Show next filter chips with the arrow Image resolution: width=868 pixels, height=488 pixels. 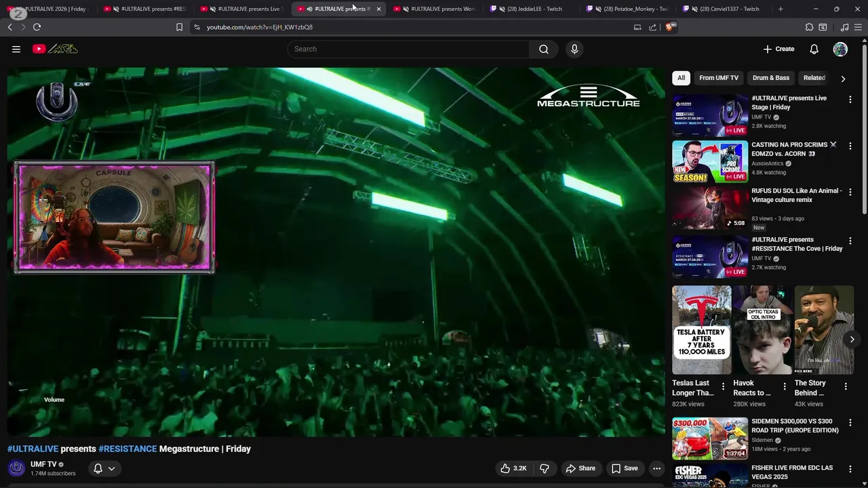pos(843,79)
